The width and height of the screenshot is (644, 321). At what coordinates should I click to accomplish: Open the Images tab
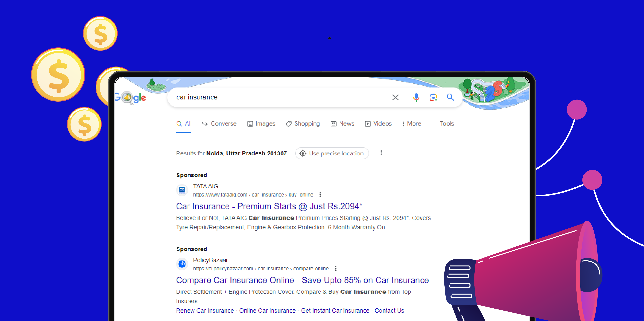[x=261, y=124]
